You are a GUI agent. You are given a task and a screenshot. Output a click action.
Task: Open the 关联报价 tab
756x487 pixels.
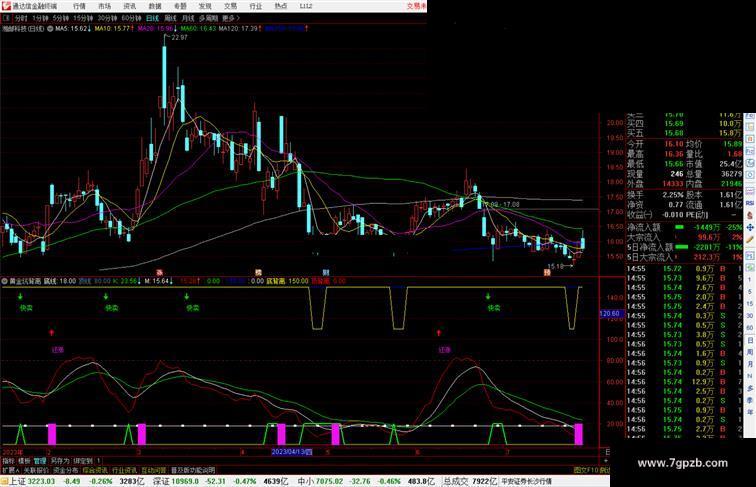36,470
